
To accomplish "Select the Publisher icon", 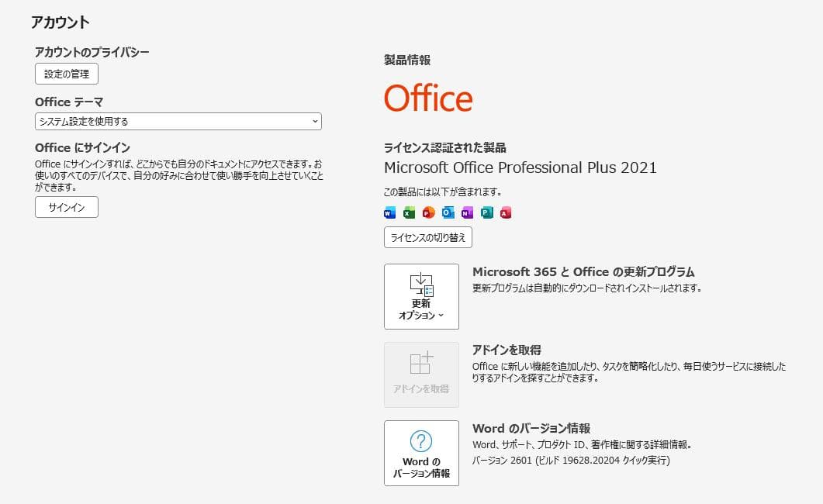I will point(486,212).
